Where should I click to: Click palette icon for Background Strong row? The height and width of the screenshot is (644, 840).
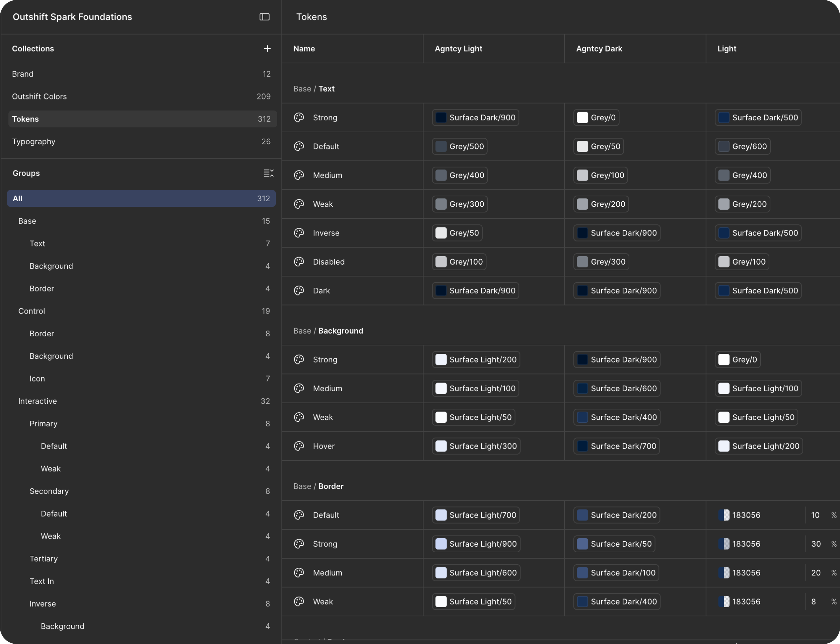299,359
